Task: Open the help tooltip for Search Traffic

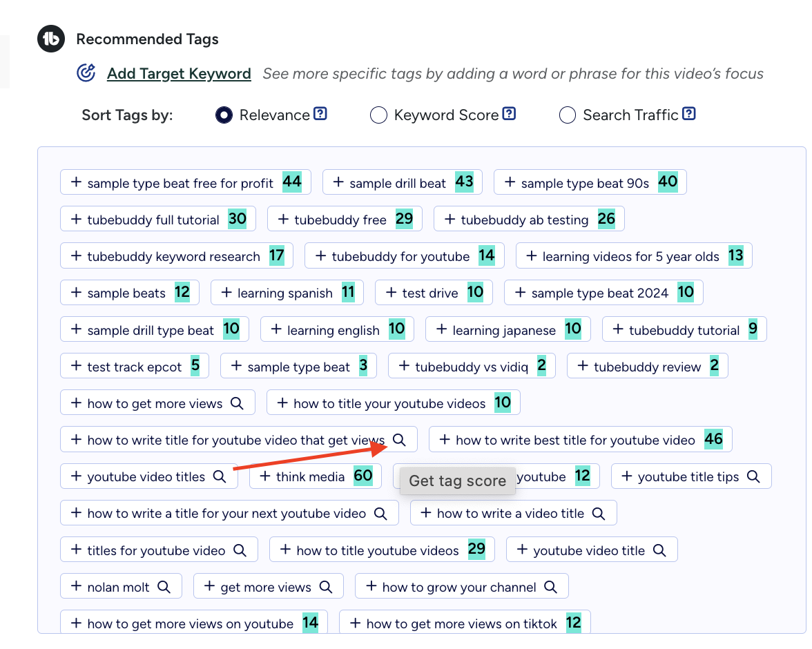Action: [x=688, y=115]
